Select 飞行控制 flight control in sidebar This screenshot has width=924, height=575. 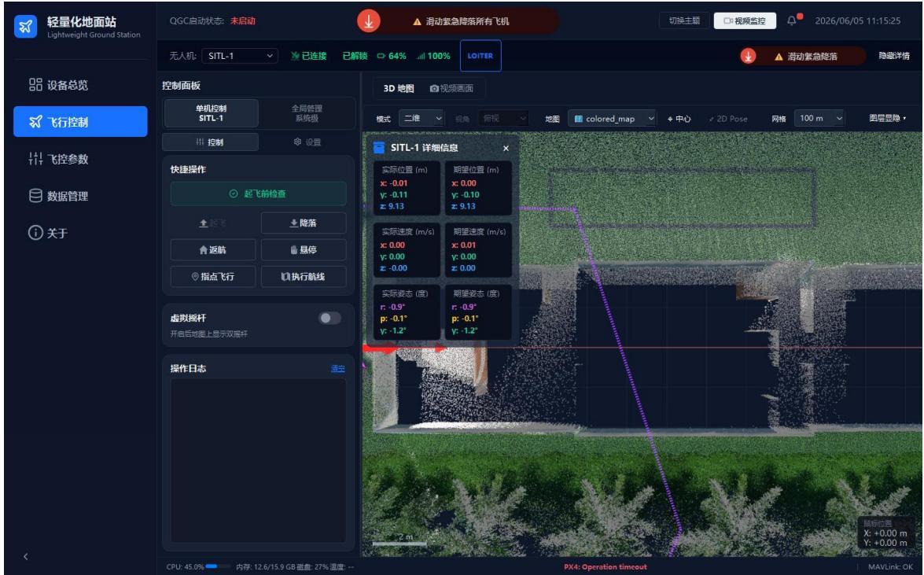[80, 121]
